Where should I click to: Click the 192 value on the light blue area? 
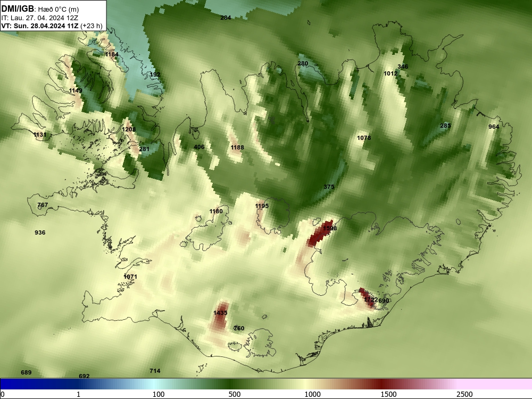point(155,74)
